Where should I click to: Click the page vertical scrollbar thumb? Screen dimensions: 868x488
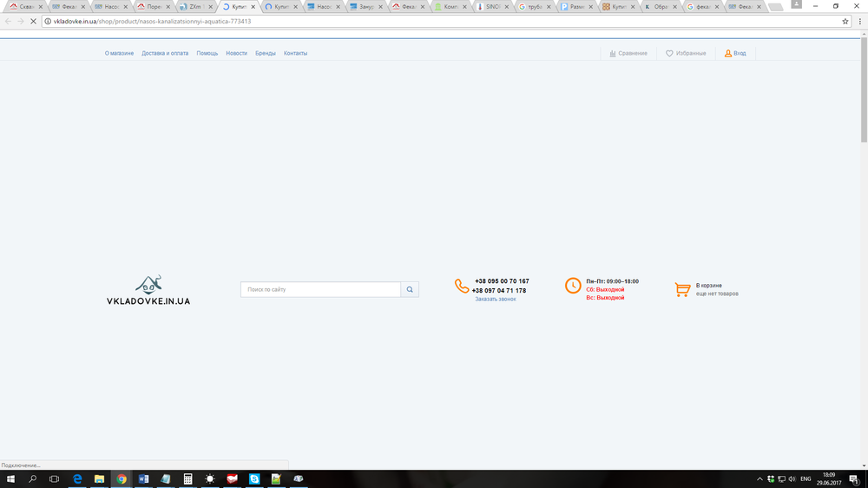pos(864,89)
